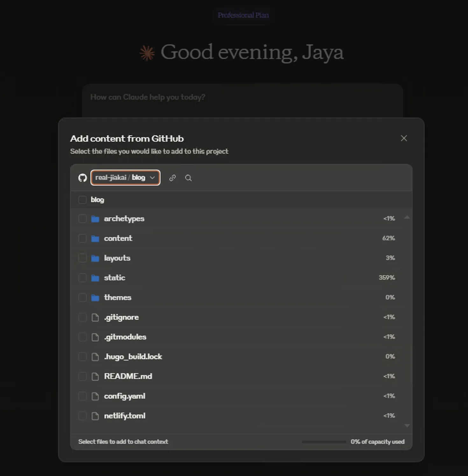Click the scroll down arrow of file list

[x=407, y=425]
